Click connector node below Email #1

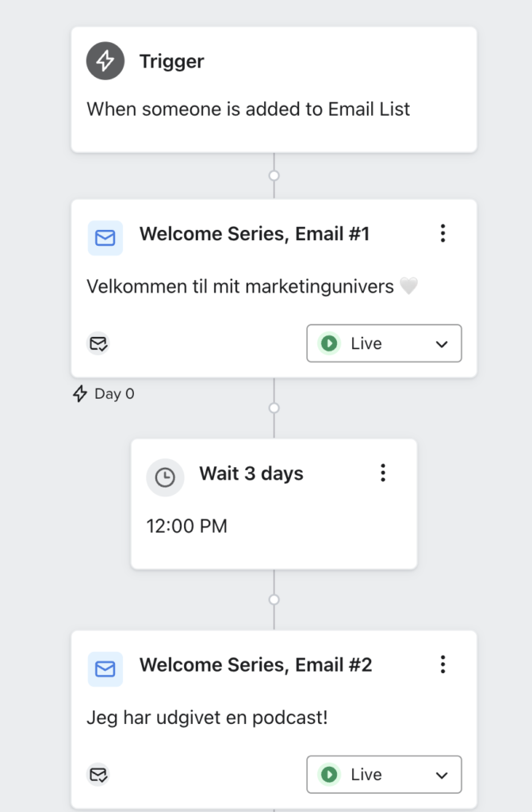(274, 408)
